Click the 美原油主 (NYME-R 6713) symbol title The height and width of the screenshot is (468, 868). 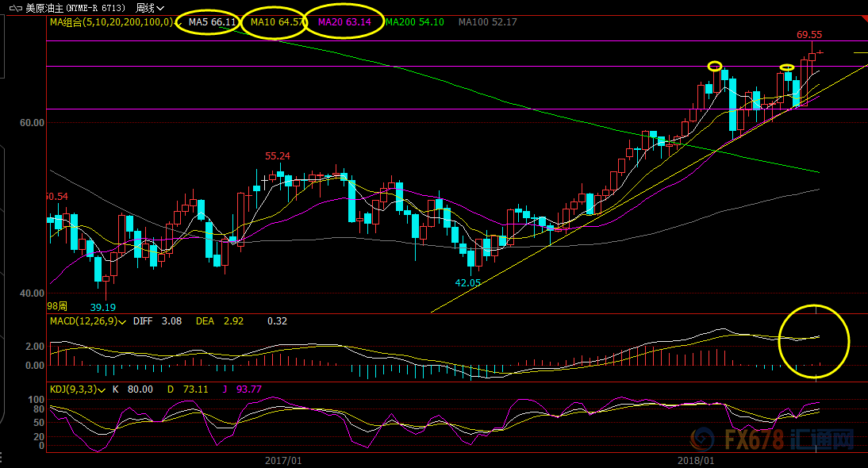(x=76, y=8)
